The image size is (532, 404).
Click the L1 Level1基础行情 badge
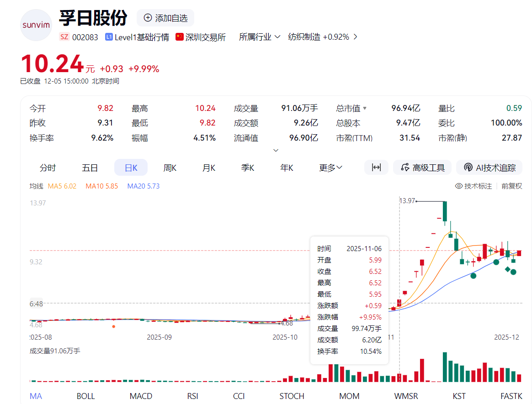pyautogui.click(x=137, y=37)
